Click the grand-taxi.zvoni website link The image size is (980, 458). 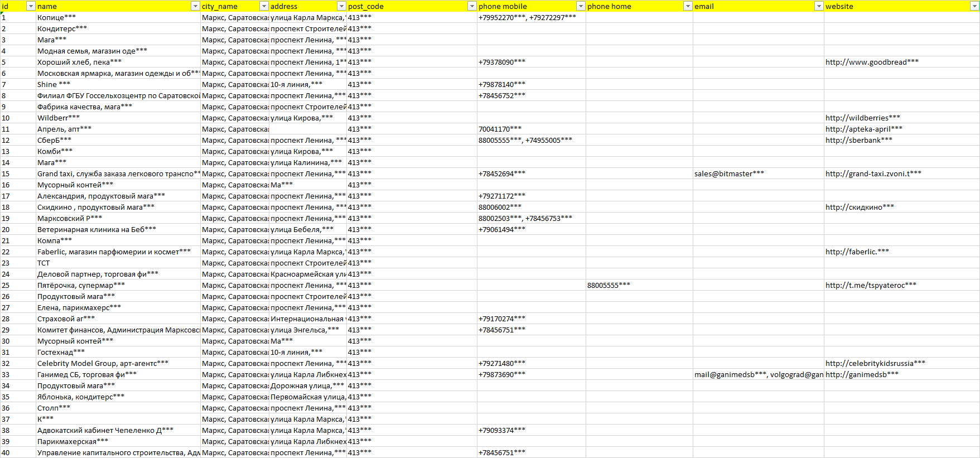click(x=873, y=173)
